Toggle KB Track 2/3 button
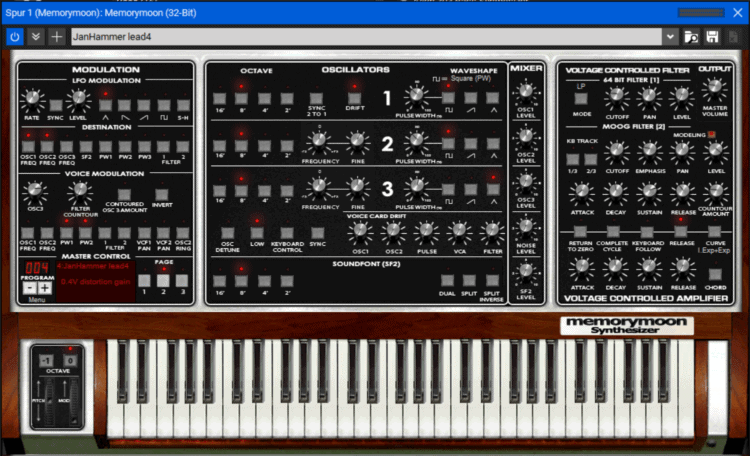This screenshot has height=456, width=750. 591,159
